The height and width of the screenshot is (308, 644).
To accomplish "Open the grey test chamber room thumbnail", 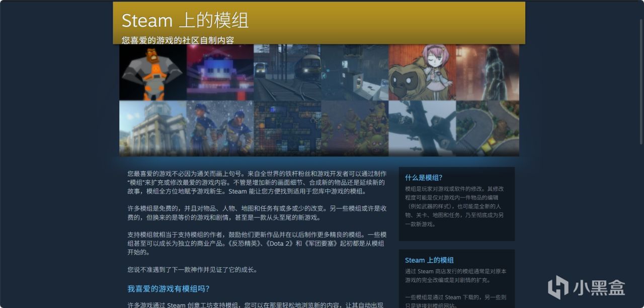I will tap(355, 72).
